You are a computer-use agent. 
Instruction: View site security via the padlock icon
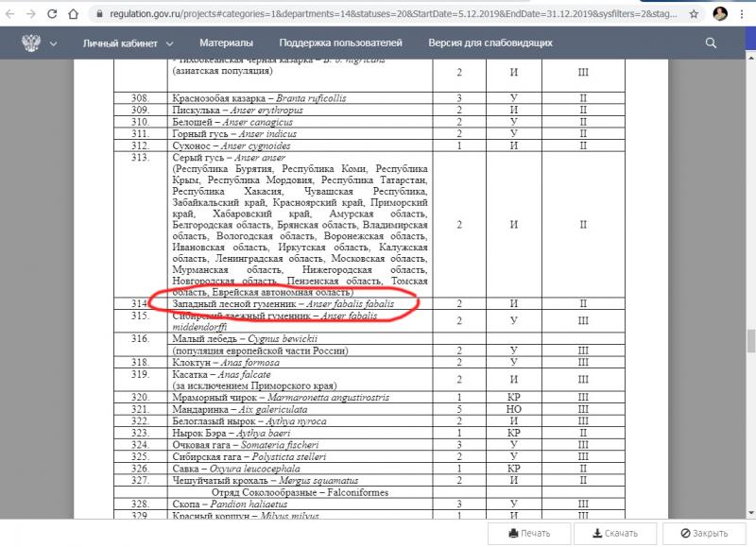tap(100, 14)
